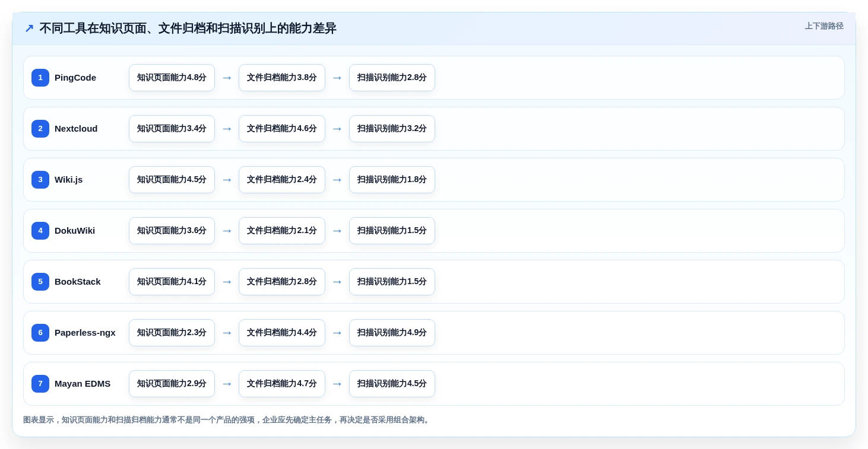Image resolution: width=868 pixels, height=449 pixels.
Task: Click DokuWiki's 文件归档能力2.1分 box
Action: [282, 231]
